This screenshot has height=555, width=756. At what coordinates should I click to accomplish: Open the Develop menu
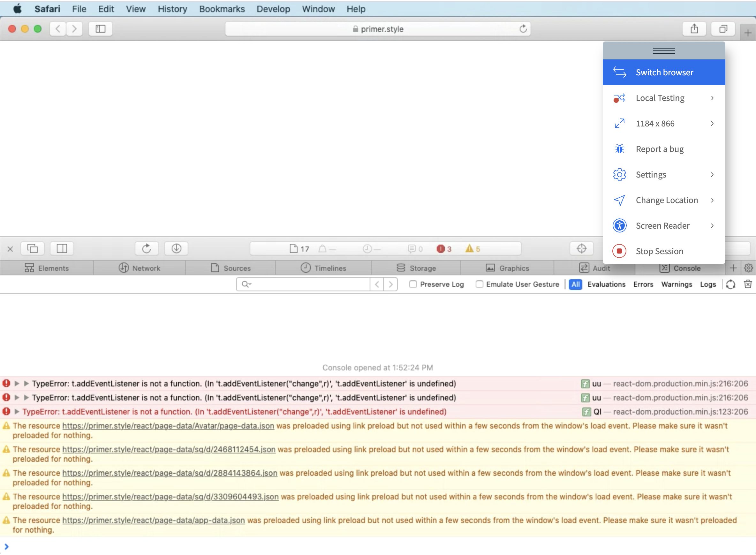pyautogui.click(x=273, y=9)
